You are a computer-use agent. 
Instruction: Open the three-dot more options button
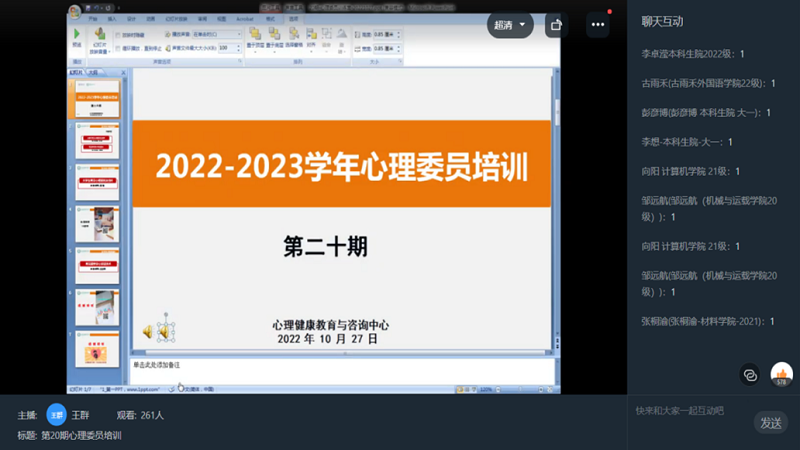597,24
